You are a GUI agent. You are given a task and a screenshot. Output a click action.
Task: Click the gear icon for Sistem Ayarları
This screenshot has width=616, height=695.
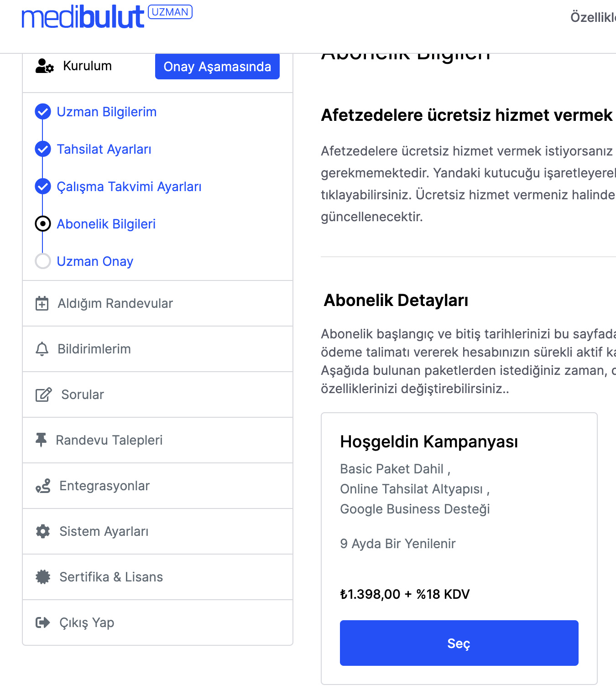tap(43, 531)
